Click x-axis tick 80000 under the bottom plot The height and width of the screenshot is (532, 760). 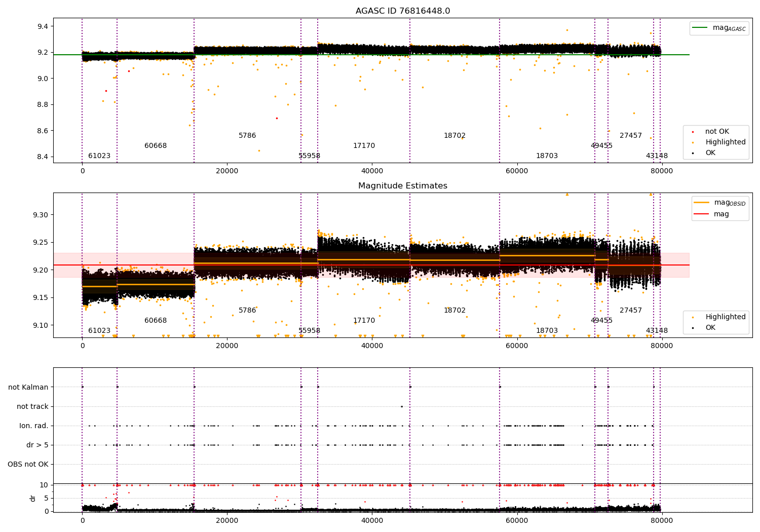click(x=662, y=520)
